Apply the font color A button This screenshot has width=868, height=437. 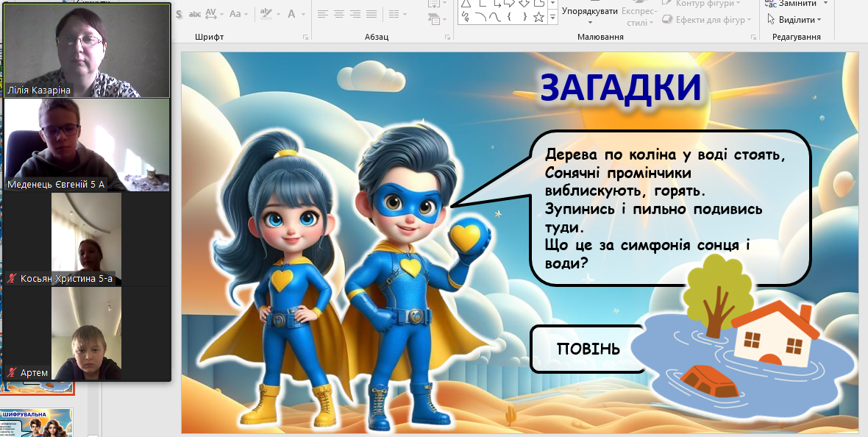[x=292, y=14]
